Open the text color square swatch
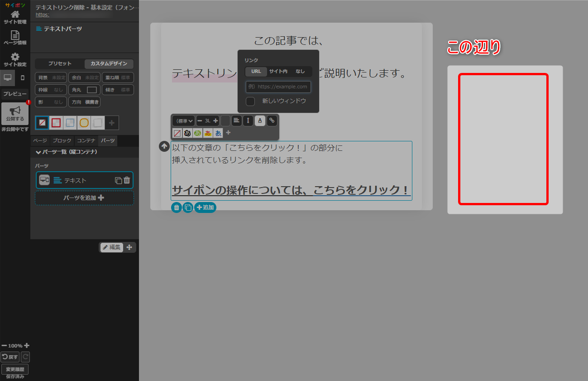 pyautogui.click(x=225, y=121)
